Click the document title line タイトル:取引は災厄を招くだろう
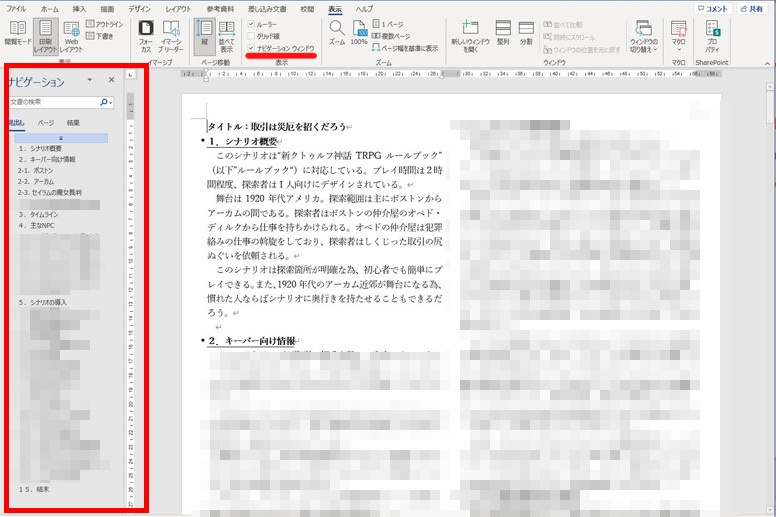Viewport: 776px width, 517px height. [x=277, y=127]
